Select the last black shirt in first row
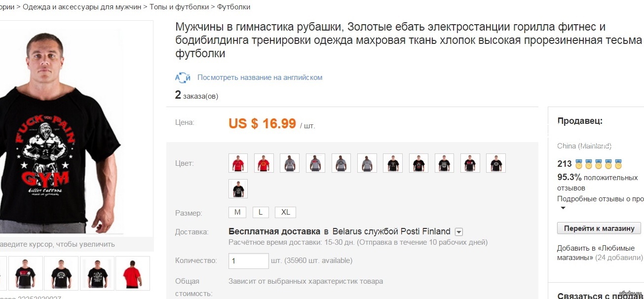The height and width of the screenshot is (299, 644). coord(495,163)
